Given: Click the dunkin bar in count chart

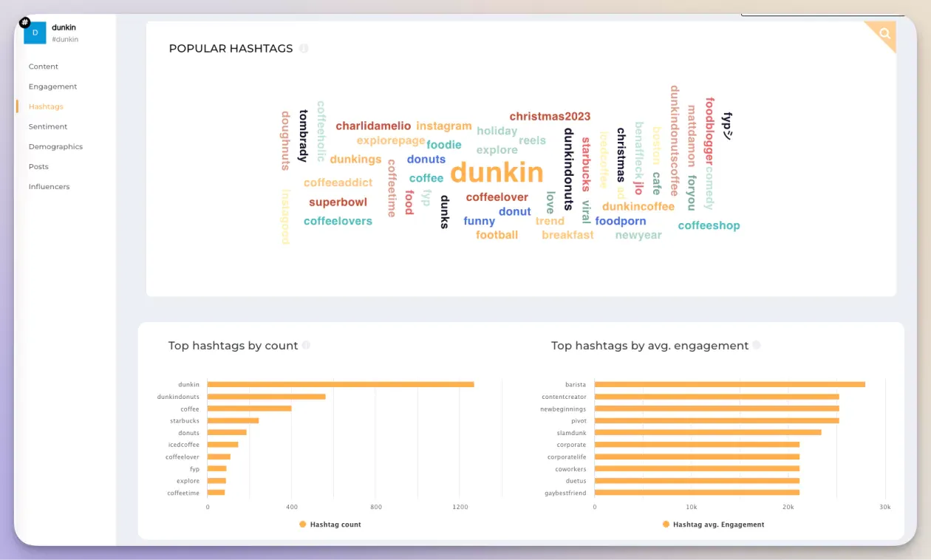Looking at the screenshot, I should pyautogui.click(x=341, y=384).
